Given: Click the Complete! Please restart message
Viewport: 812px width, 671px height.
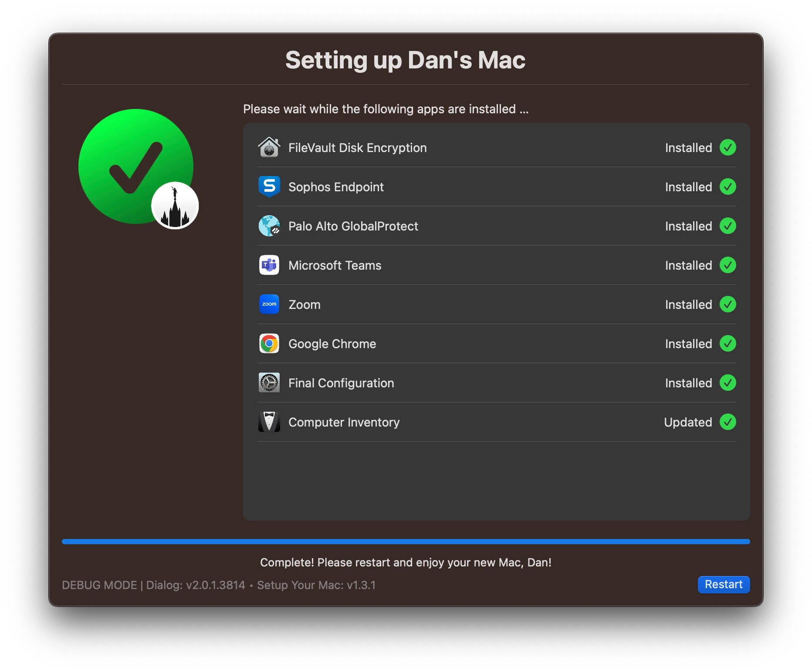Looking at the screenshot, I should tap(406, 563).
